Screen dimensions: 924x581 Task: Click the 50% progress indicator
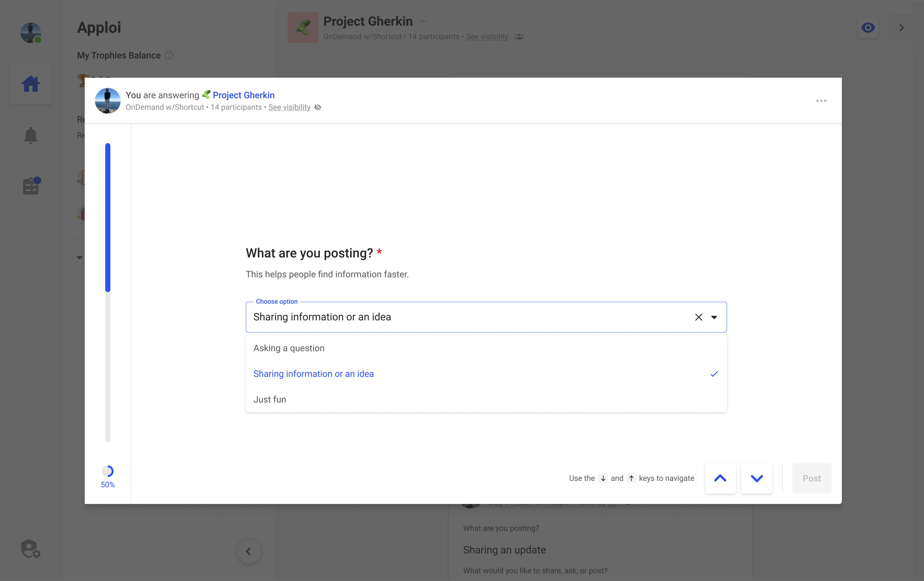click(108, 476)
